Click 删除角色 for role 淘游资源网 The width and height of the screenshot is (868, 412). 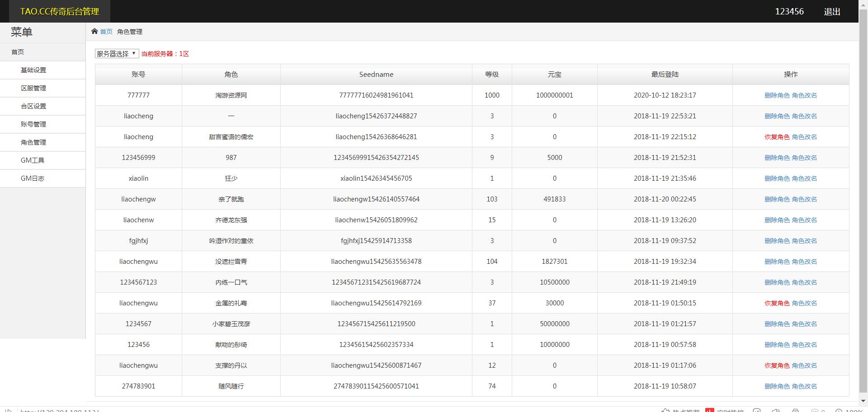coord(777,95)
